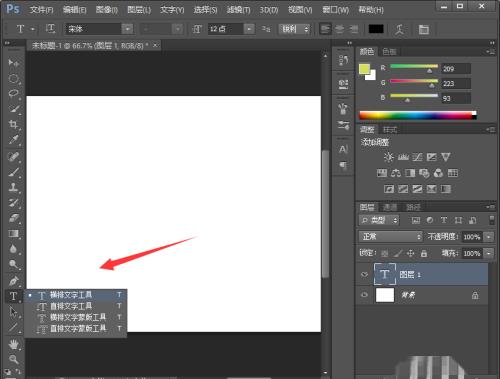Screen dimensions: 500x379
Task: Open the 文件(F) menu
Action: click(x=41, y=10)
